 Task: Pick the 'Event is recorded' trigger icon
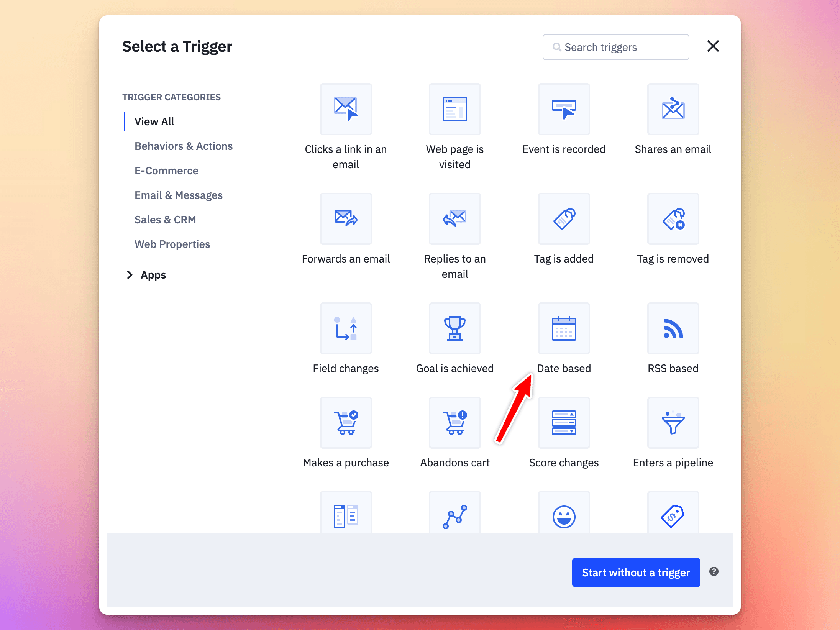tap(564, 109)
